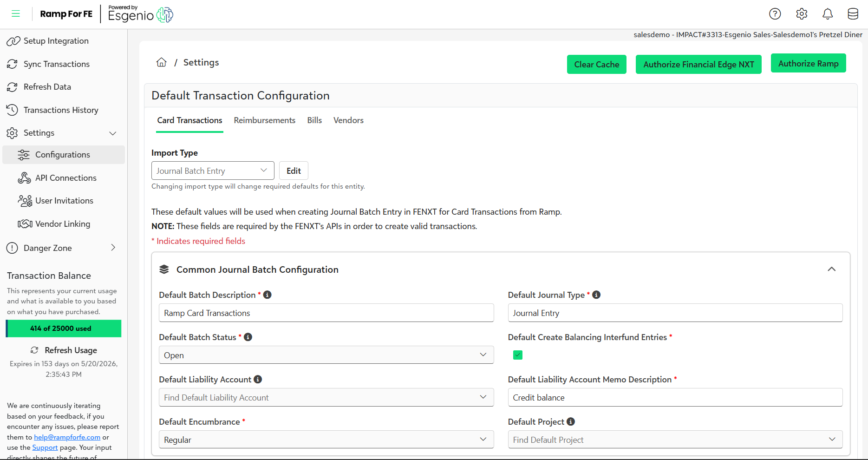This screenshot has height=460, width=868.
Task: Uncheck Default Create Balancing Interfund Entries checkbox
Action: [518, 355]
